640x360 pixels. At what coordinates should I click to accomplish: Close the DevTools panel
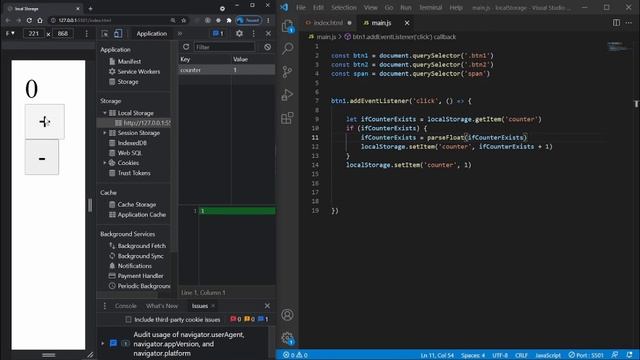pos(268,33)
